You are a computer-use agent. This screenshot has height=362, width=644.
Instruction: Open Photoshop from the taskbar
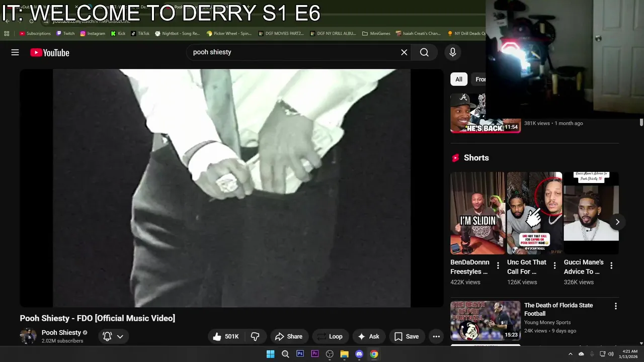click(x=300, y=354)
